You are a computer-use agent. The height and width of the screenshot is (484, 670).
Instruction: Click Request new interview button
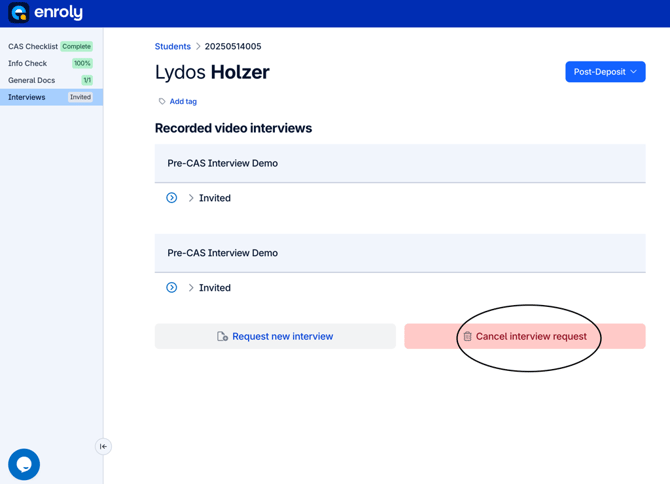click(275, 336)
